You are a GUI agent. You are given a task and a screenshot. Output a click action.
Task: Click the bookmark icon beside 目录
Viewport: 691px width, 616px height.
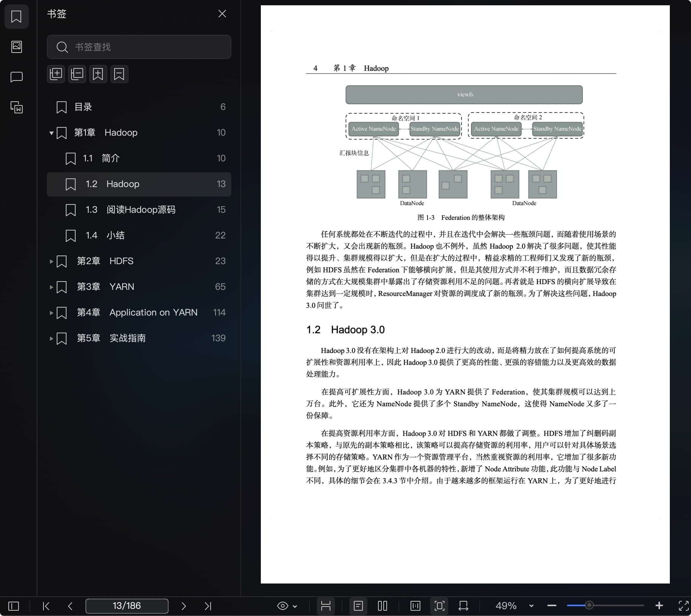coord(62,107)
